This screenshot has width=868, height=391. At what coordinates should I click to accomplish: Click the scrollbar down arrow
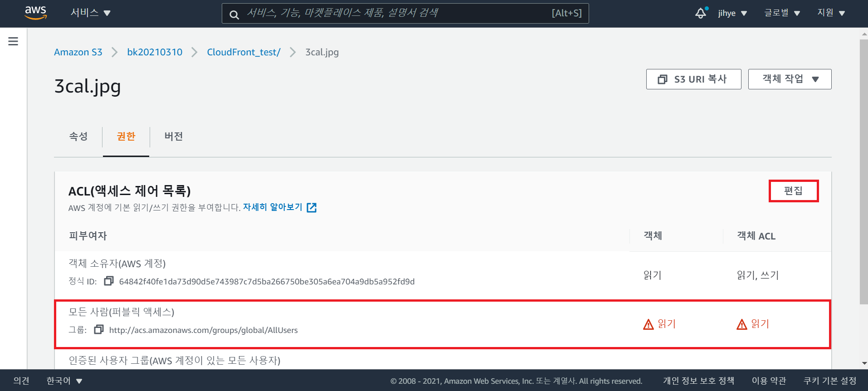click(x=864, y=363)
